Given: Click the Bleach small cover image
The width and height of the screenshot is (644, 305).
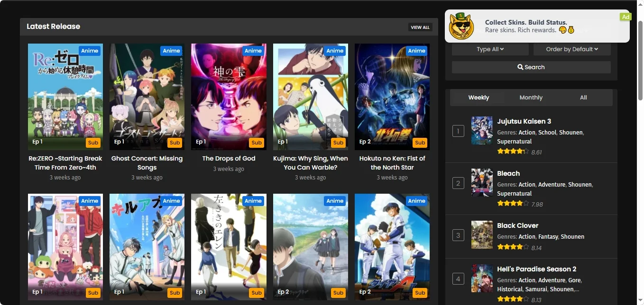Looking at the screenshot, I should [x=482, y=182].
